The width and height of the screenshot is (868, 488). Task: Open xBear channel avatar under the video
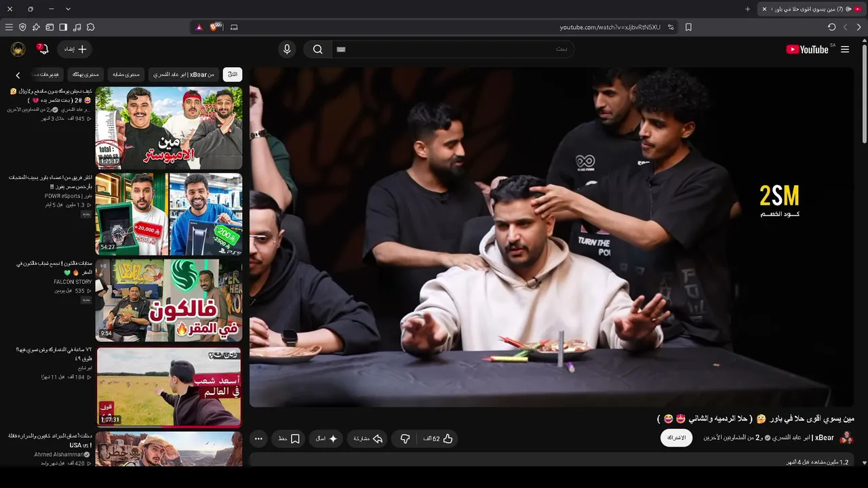coord(846,438)
